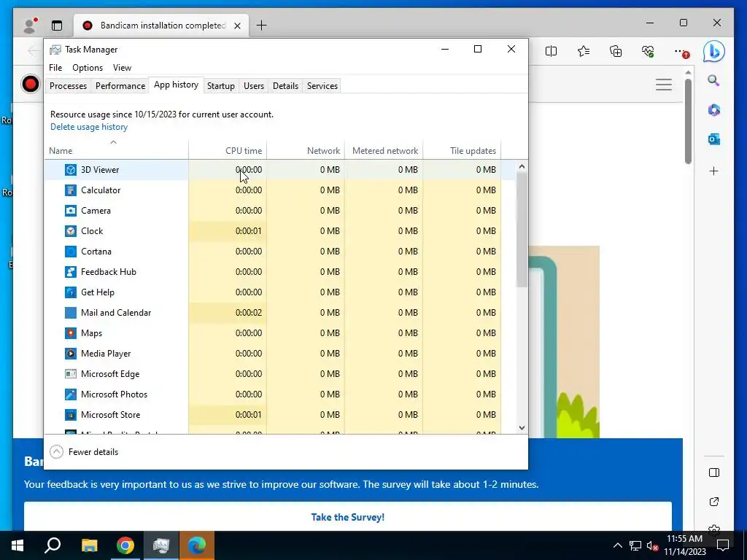Open the View menu
747x560 pixels.
pos(122,68)
